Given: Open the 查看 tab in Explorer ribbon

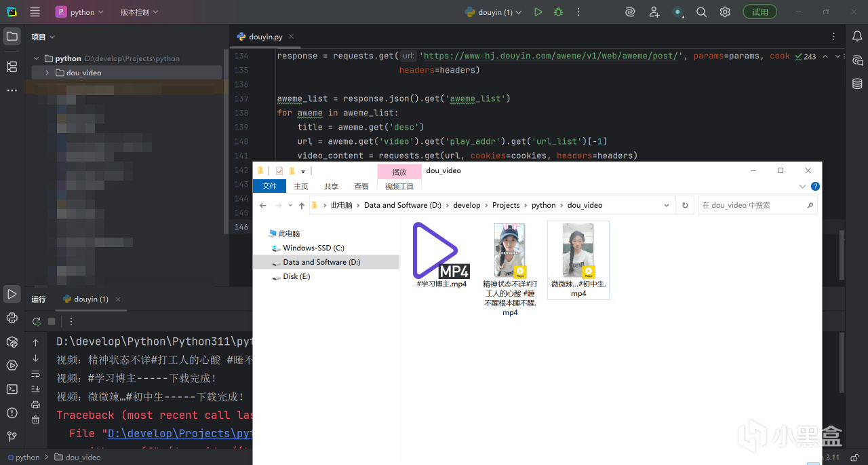Looking at the screenshot, I should [x=361, y=187].
